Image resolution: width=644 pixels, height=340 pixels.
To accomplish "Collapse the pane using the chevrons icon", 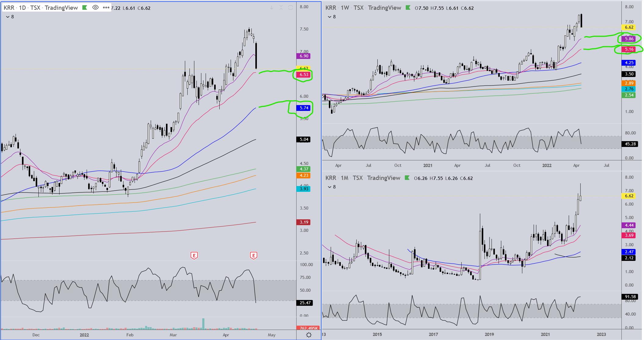I will pos(281,8).
